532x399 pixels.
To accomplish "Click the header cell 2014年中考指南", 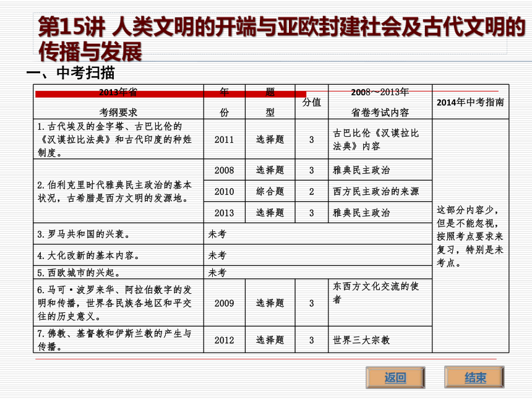I will 470,102.
